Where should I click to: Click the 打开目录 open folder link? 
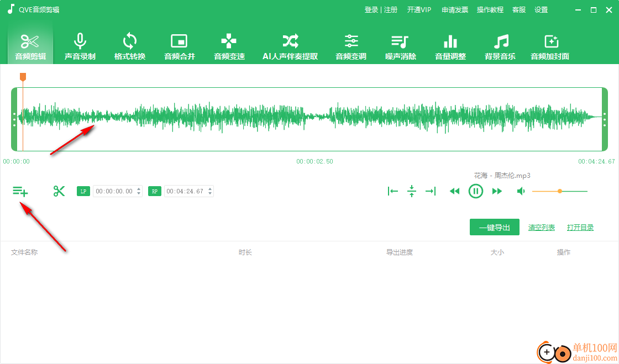[x=580, y=228]
